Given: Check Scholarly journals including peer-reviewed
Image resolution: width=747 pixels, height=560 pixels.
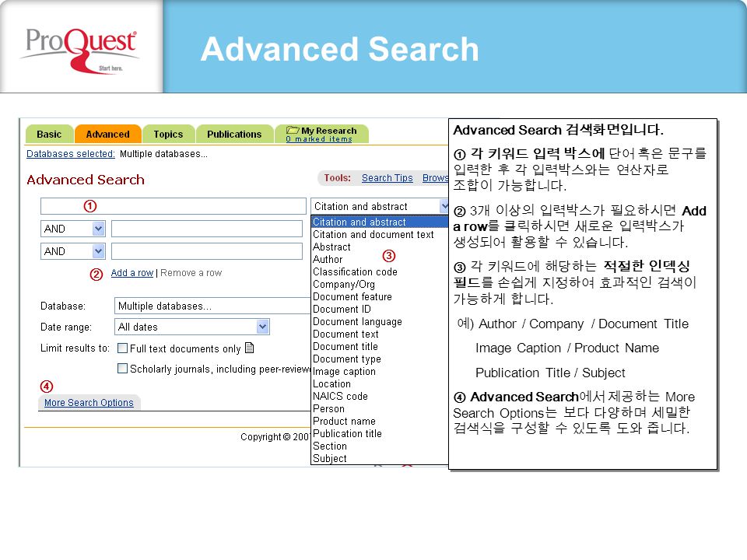Looking at the screenshot, I should [x=122, y=369].
